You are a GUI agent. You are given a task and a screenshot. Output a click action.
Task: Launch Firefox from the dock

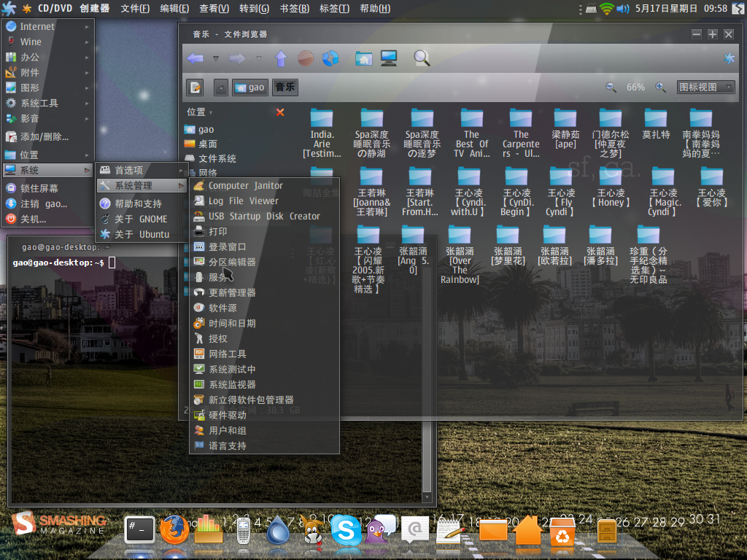(x=174, y=529)
